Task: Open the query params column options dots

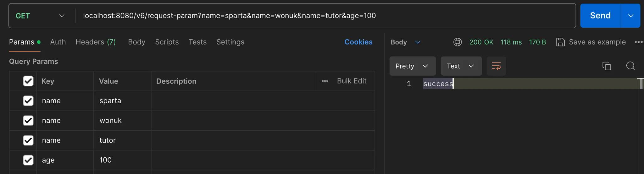Action: (x=325, y=81)
